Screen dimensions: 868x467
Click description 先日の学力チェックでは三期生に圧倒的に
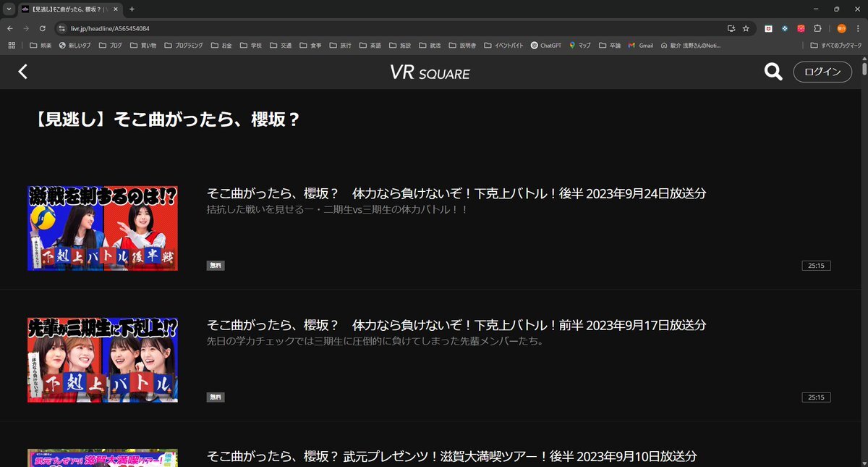tap(375, 341)
